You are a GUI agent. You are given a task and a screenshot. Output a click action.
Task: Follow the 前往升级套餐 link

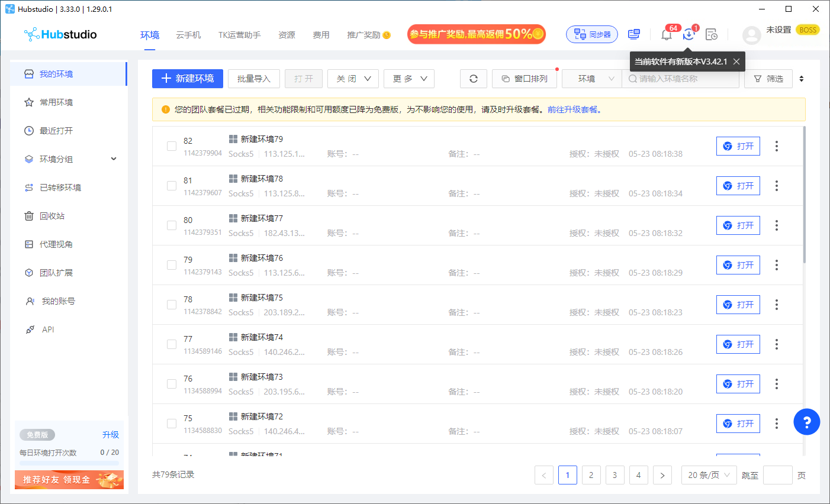574,109
